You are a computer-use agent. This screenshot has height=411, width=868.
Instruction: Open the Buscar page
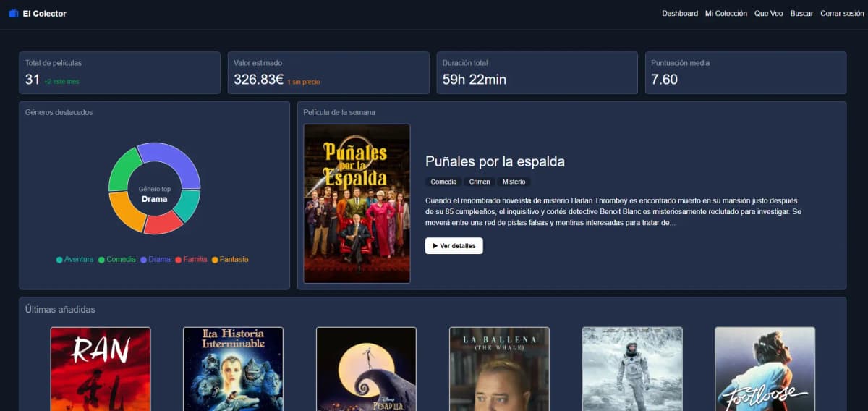801,14
